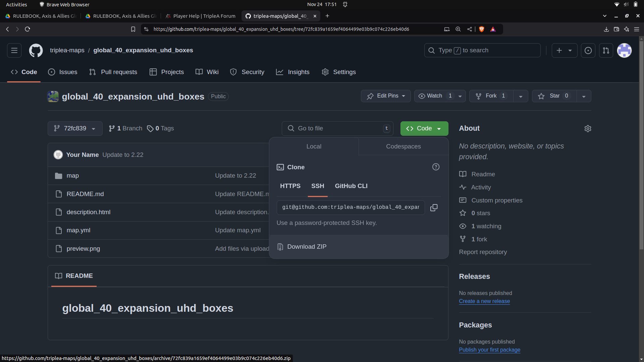This screenshot has width=644, height=362.
Task: Open a new browser tab
Action: [x=327, y=16]
